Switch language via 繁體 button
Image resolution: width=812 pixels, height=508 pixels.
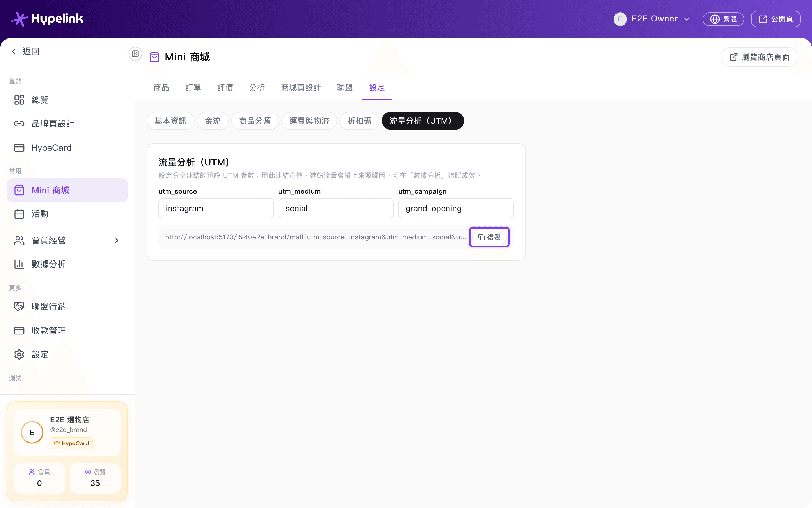[723, 19]
